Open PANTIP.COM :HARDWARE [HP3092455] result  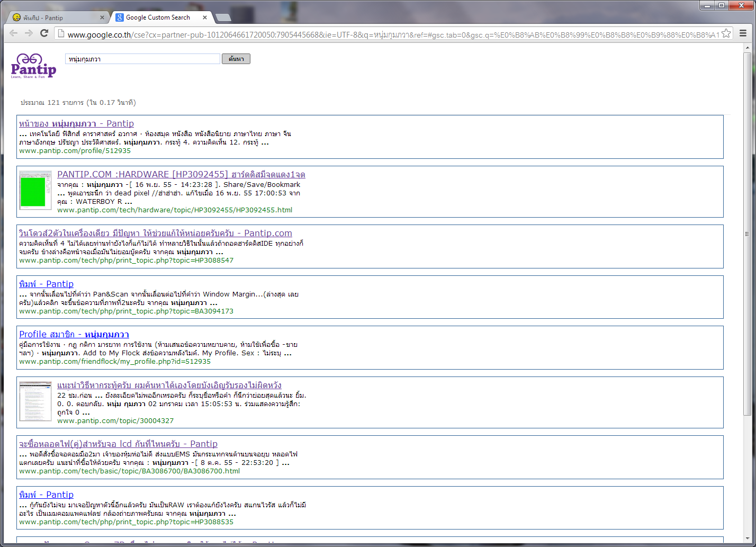point(181,174)
